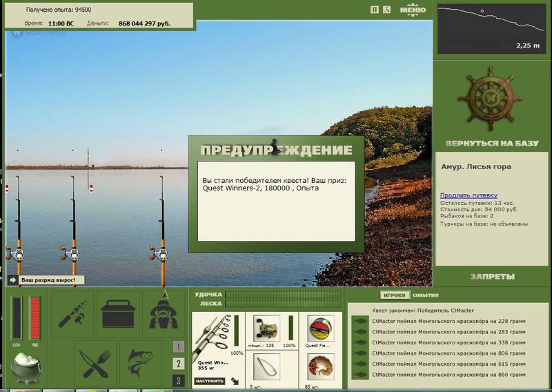Screen dimensions: 552x392
Task: Click the Ваш разряд вырос! message
Action: [x=48, y=280]
